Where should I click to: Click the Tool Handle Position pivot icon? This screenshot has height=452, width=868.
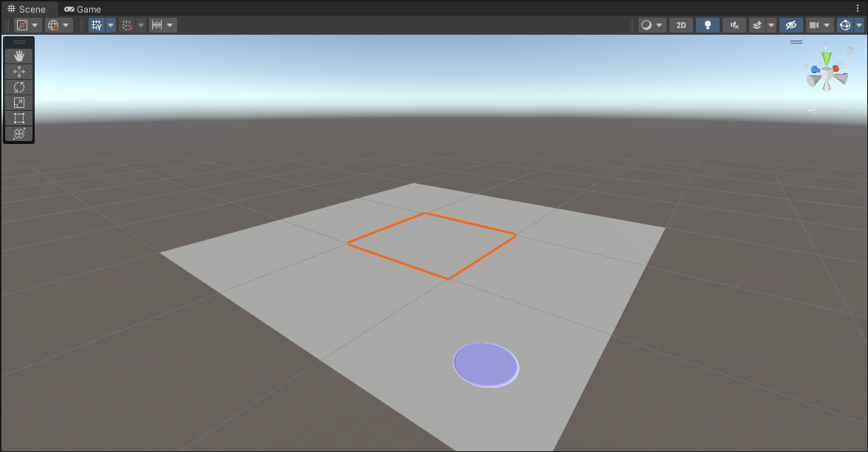pos(22,25)
